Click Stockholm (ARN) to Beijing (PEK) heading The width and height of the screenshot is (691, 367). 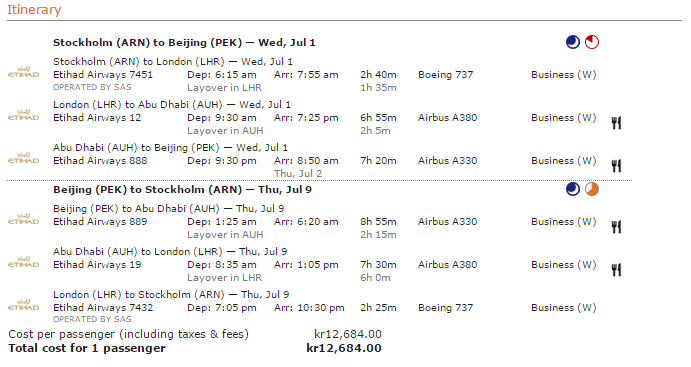tap(184, 43)
